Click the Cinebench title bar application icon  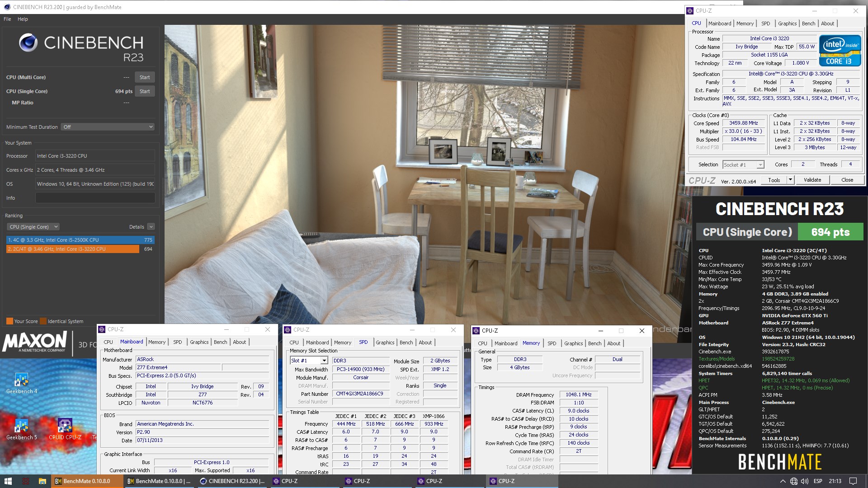point(7,7)
